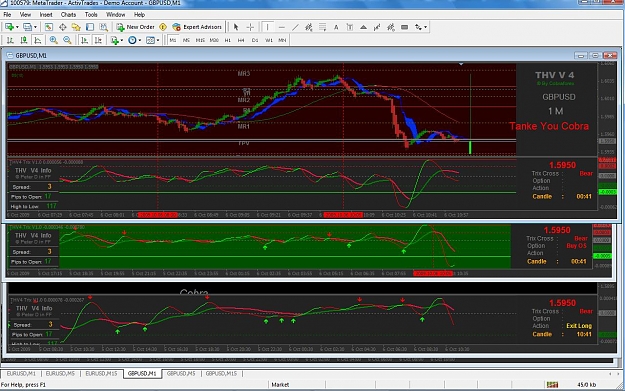Click the 'Tanke You Cobra' label

pos(549,126)
